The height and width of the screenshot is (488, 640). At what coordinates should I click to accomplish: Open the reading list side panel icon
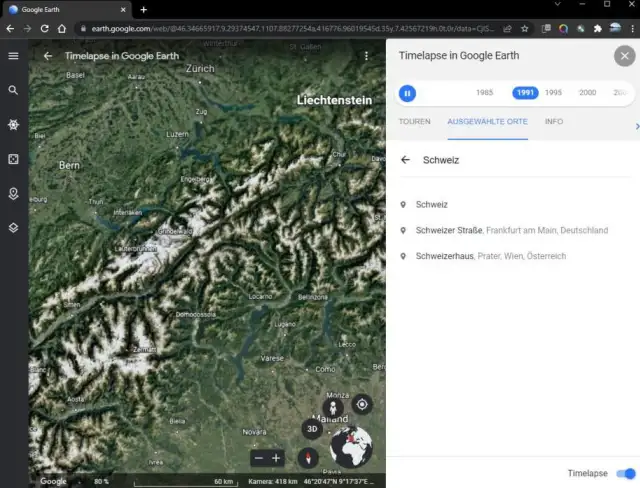pos(546,29)
